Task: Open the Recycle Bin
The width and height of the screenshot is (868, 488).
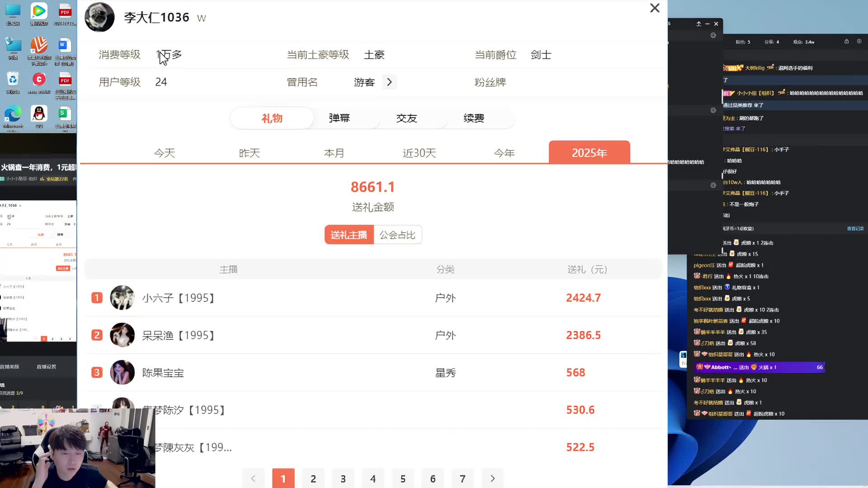Action: point(13,78)
